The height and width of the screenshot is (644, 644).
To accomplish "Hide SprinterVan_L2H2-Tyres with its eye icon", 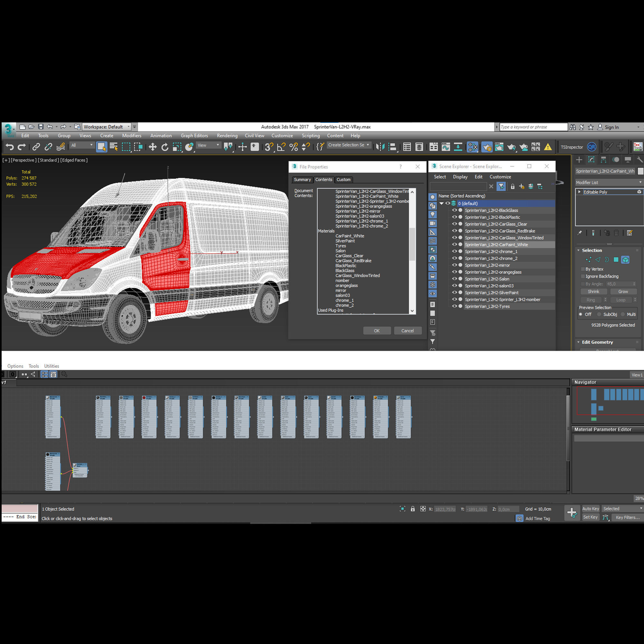I will click(454, 306).
